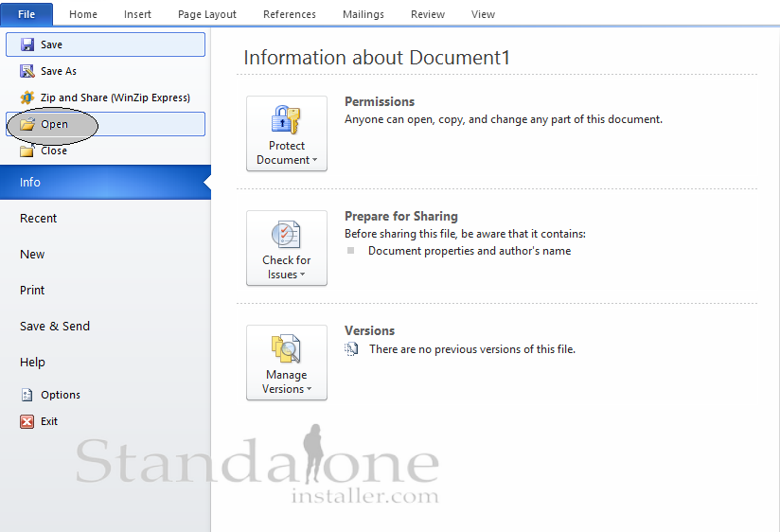Screen dimensions: 780x532
Task: Click the 'Information about Document1' title
Action: (377, 57)
